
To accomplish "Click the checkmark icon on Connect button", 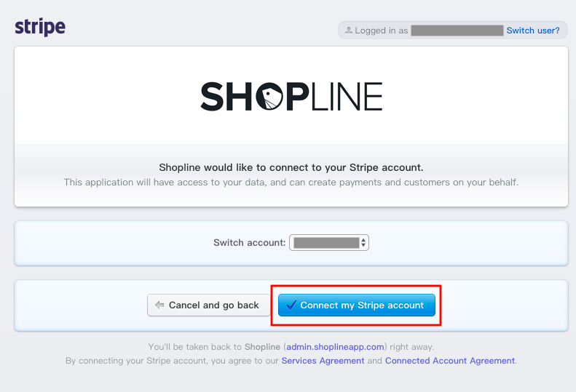I will pos(291,305).
